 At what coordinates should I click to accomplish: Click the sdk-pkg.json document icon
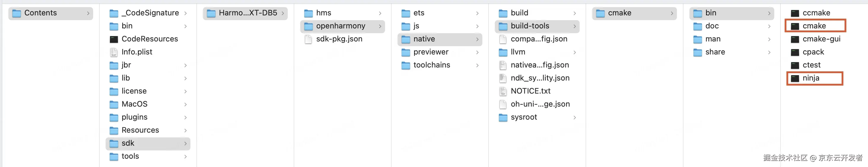click(x=308, y=39)
